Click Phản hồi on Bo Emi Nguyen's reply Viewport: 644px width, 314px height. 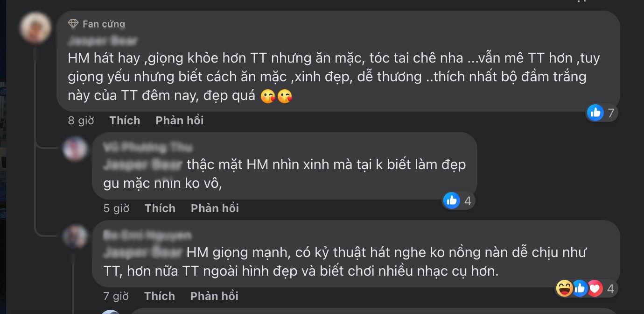(x=214, y=295)
